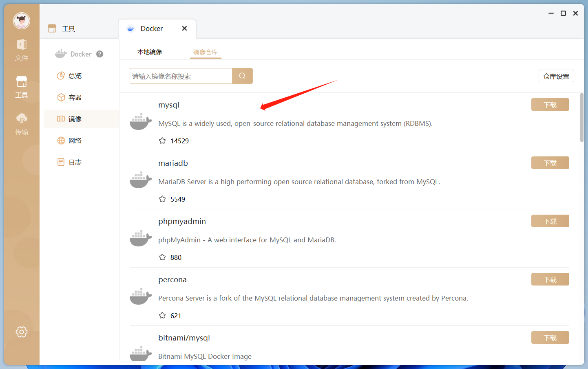588x369 pixels.
Task: Select the bitnami/mysql image title
Action: pyautogui.click(x=184, y=338)
